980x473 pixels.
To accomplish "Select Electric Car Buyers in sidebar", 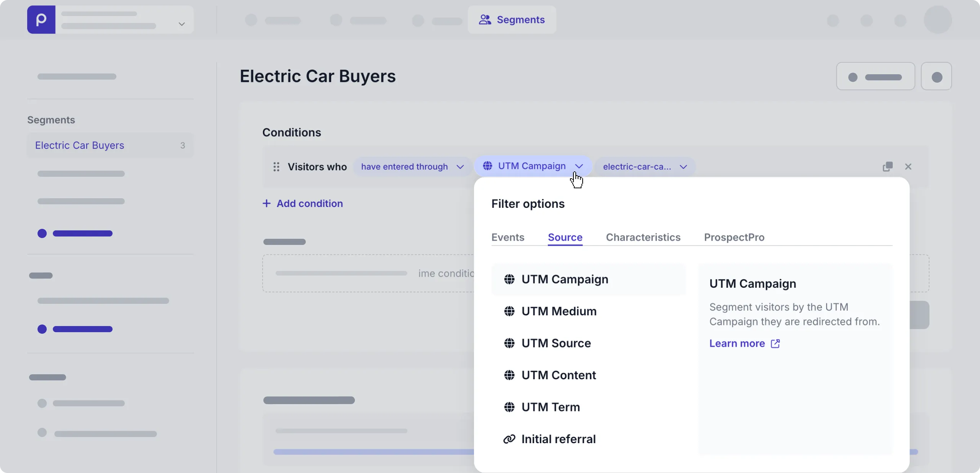I will [80, 145].
